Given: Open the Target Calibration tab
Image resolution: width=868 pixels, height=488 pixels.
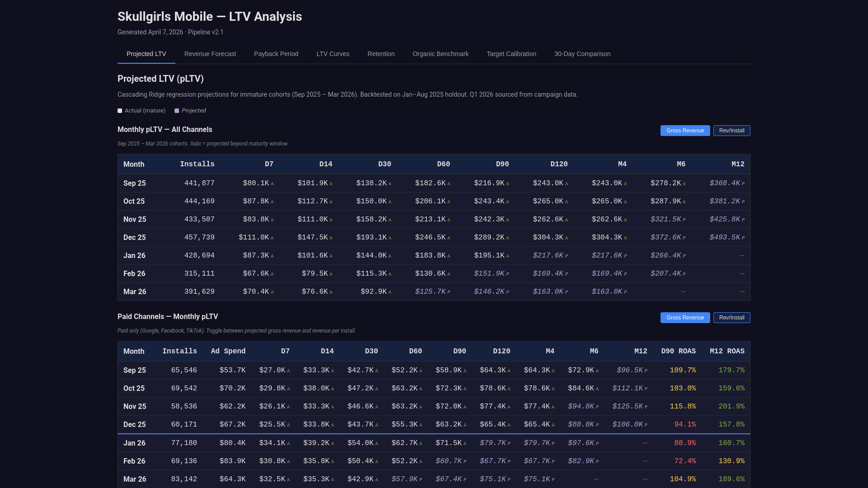Looking at the screenshot, I should coord(511,54).
